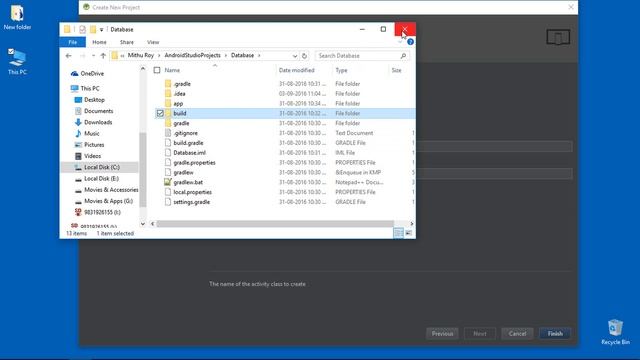Viewport: 640px width, 360px height.
Task: Select the gradlew file
Action: 183,172
